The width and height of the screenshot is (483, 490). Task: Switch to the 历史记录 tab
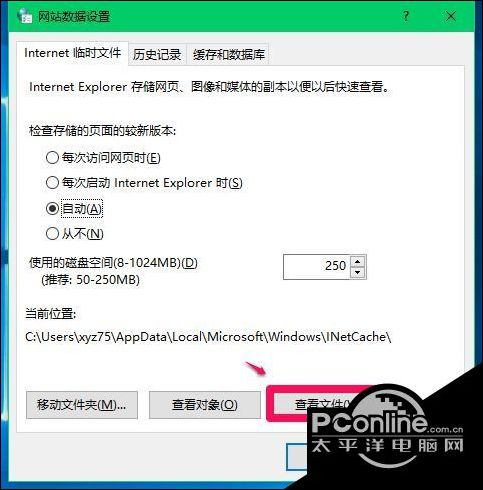[157, 55]
